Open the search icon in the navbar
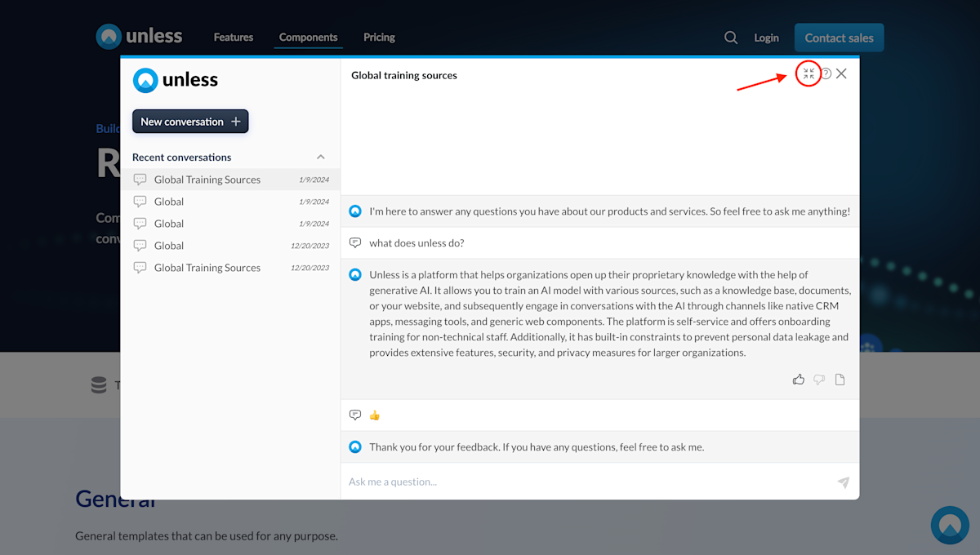Viewport: 980px width, 555px height. pos(730,37)
